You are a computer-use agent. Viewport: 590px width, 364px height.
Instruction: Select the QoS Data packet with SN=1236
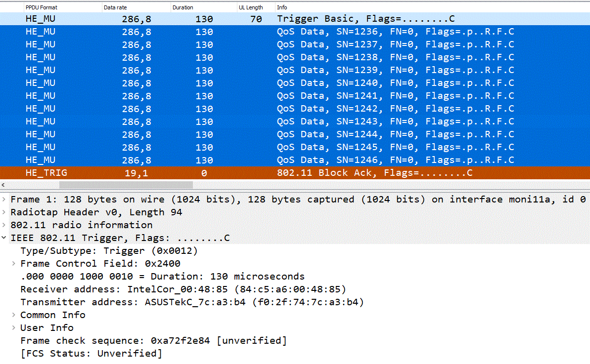pos(198,31)
